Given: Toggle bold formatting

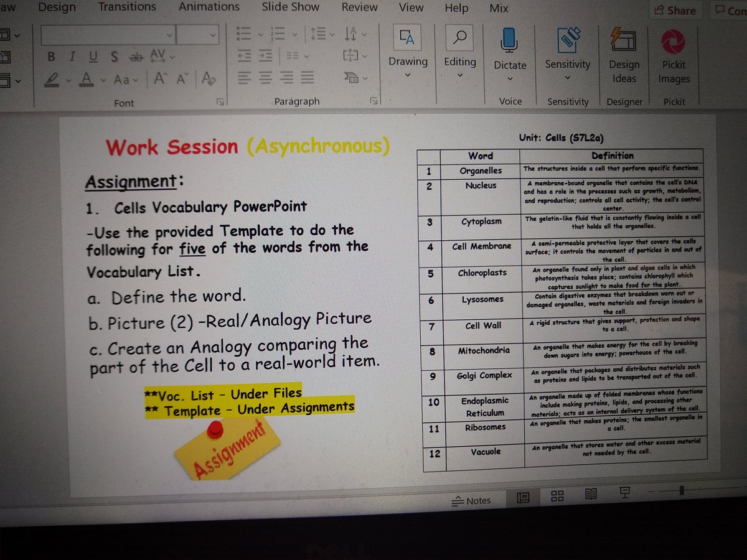Looking at the screenshot, I should (52, 56).
